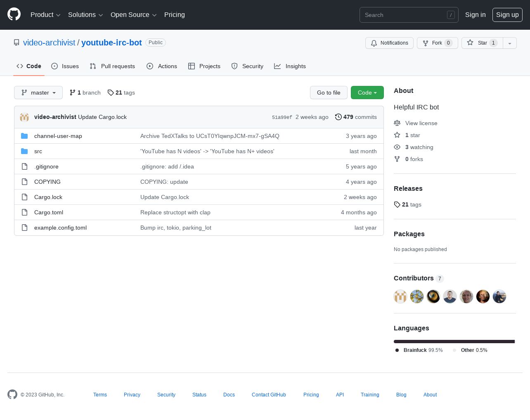
Task: Open the Packages heading link
Action: tap(409, 234)
